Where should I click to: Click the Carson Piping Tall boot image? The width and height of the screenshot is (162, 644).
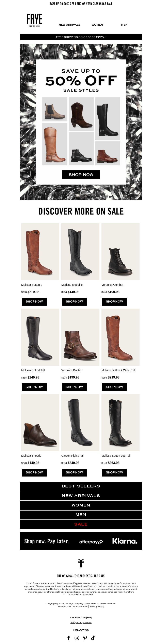(x=80, y=422)
